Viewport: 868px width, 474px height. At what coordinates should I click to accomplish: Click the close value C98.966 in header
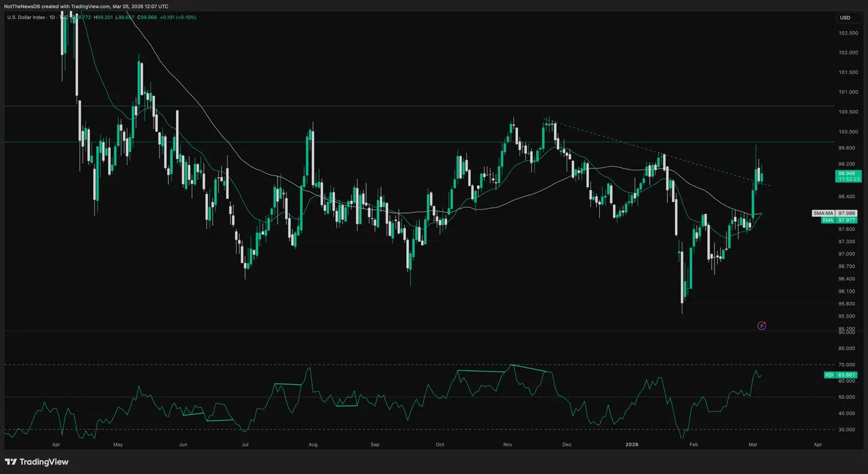coord(147,18)
